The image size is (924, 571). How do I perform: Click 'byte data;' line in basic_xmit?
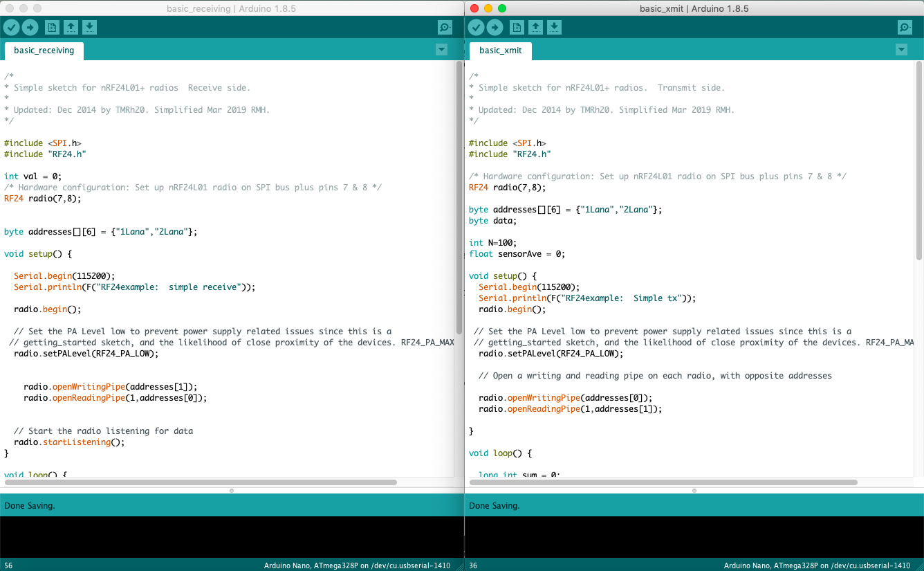(493, 221)
